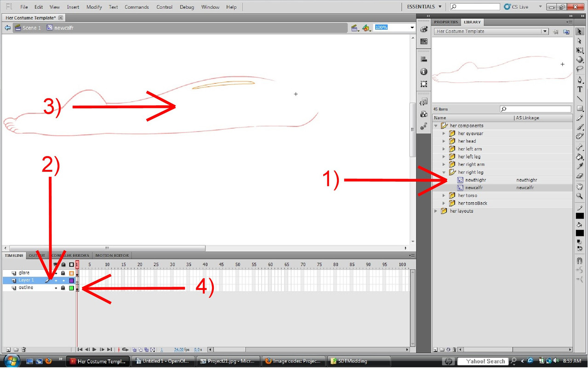Pin the current library icon
Image resolution: width=588 pixels, height=368 pixels.
point(556,32)
